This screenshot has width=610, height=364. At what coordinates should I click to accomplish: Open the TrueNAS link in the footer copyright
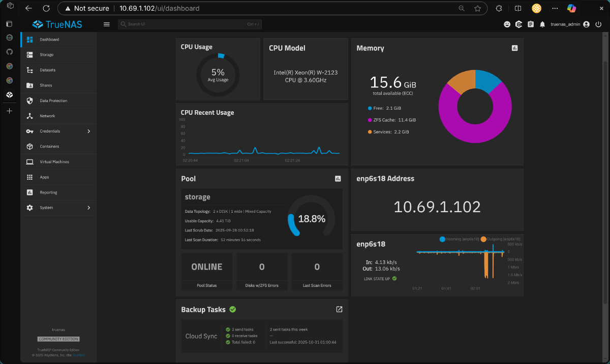coord(79,355)
